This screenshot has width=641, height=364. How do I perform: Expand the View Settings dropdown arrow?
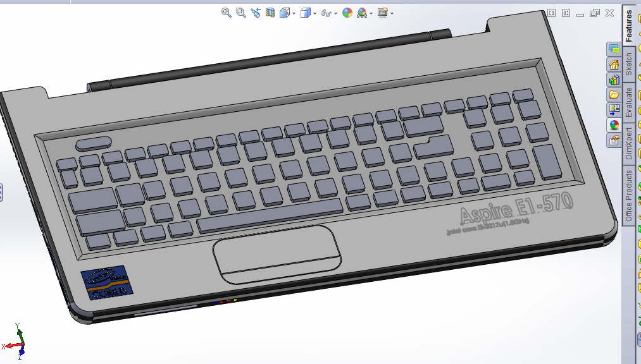coord(392,13)
